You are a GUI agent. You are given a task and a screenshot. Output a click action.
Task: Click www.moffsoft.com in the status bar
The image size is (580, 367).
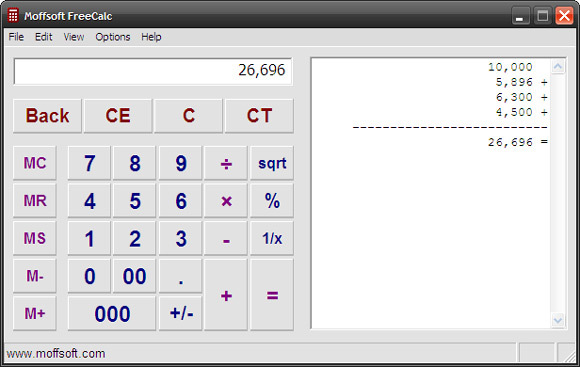pos(56,354)
